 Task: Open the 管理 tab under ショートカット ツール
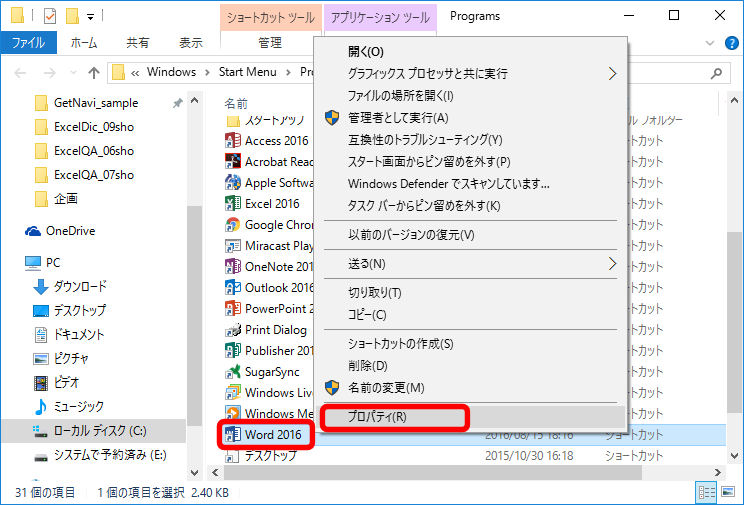270,43
